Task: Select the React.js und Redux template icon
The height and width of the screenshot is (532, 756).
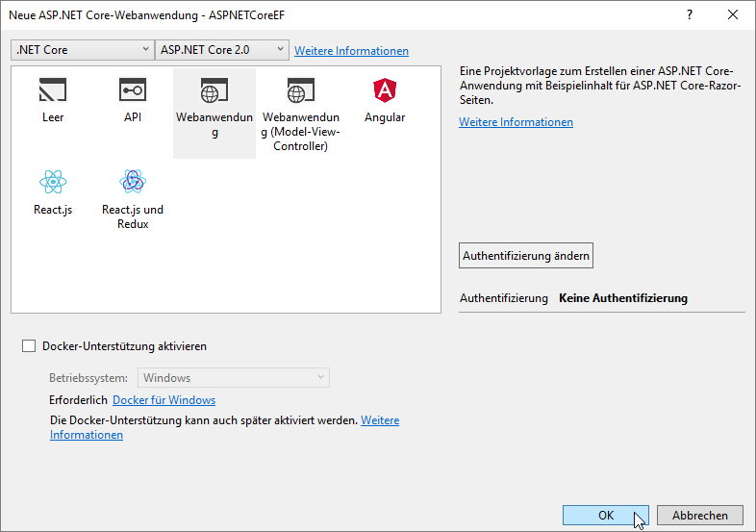Action: tap(133, 182)
